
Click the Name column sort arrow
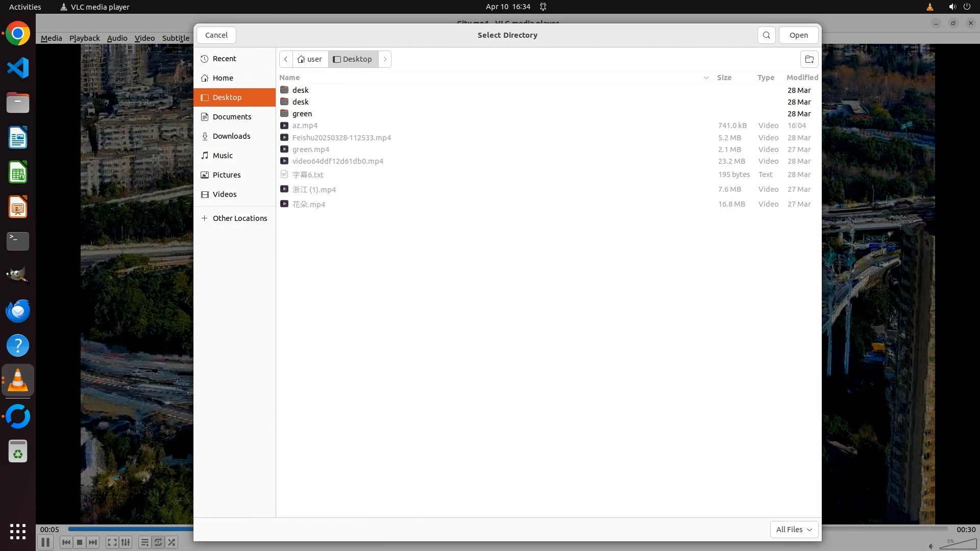[706, 78]
